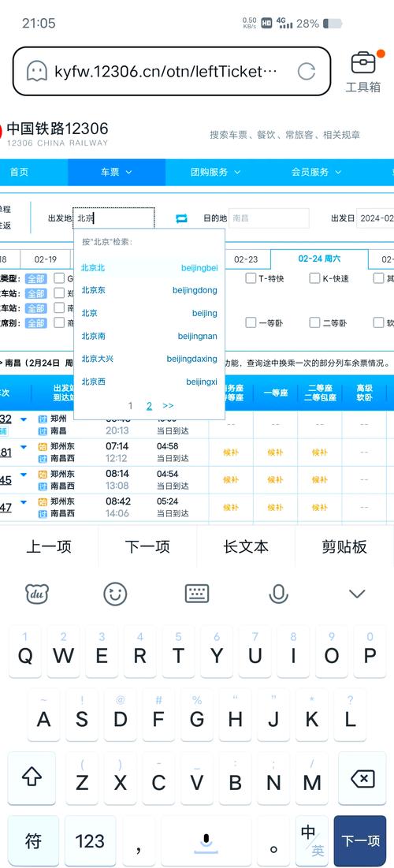This screenshot has width=394, height=868.
Task: Tap the 4G signal indicator
Action: coord(284,23)
